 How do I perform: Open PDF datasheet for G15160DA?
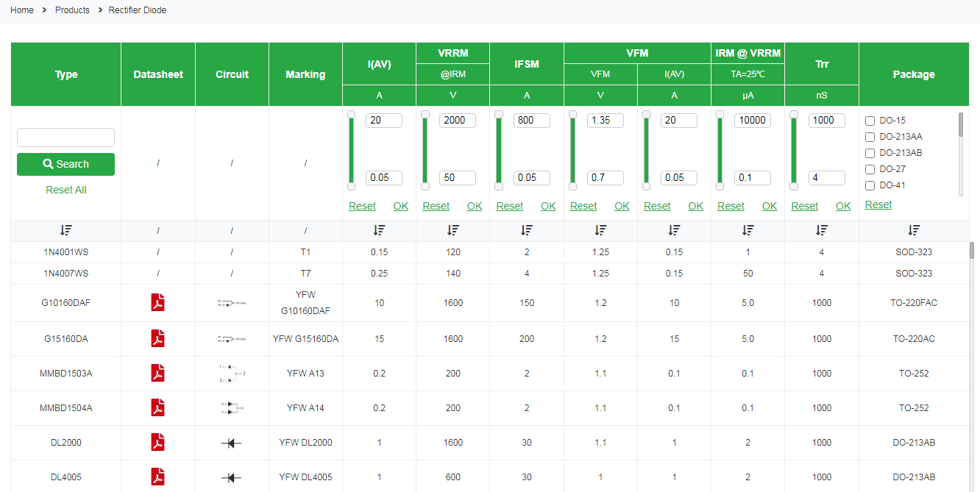(157, 338)
